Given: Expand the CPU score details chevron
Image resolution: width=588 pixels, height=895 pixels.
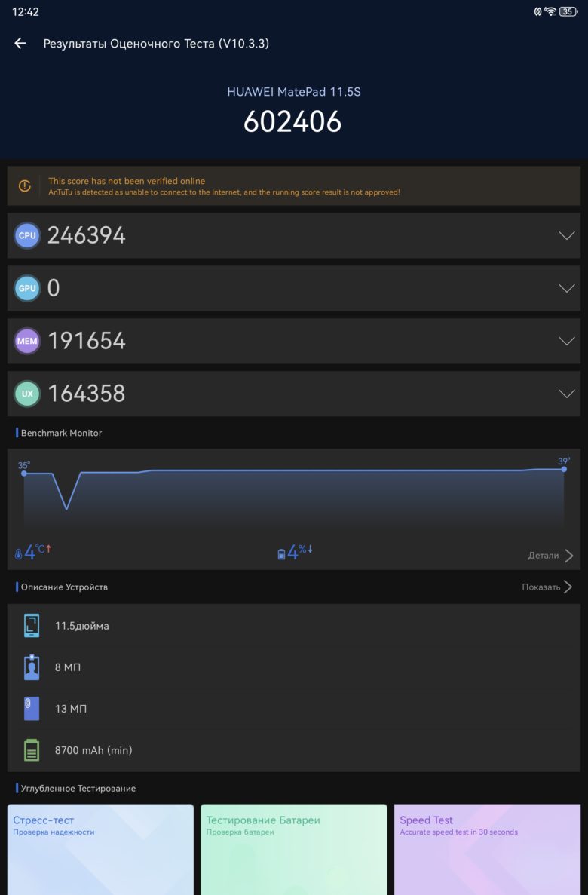Looking at the screenshot, I should (566, 235).
